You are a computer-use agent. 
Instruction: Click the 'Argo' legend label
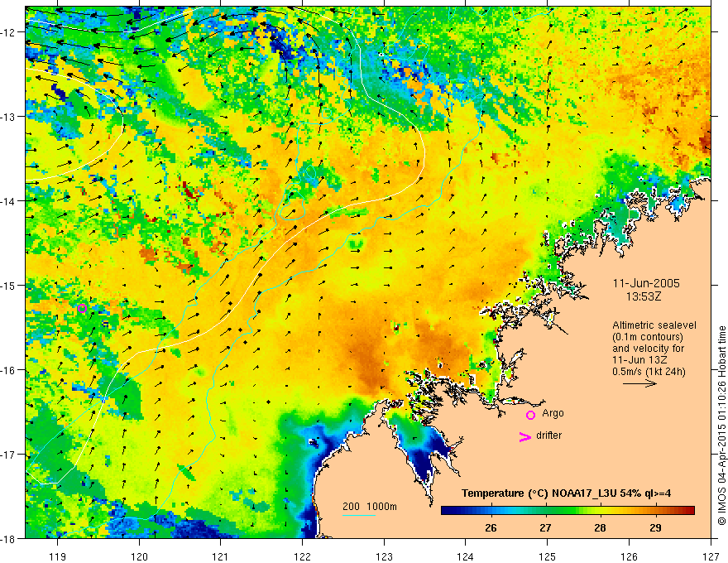coord(553,413)
